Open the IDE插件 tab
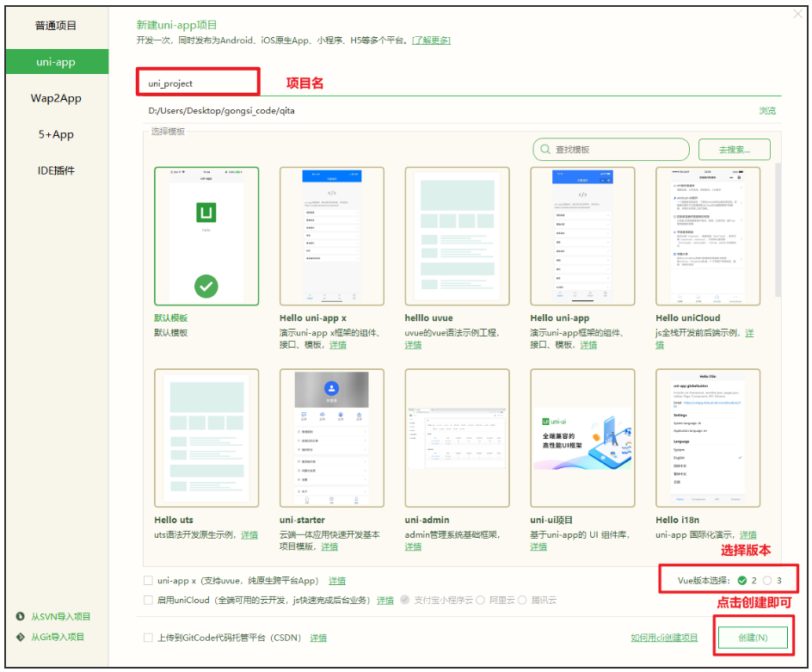The width and height of the screenshot is (812, 672). (x=57, y=170)
